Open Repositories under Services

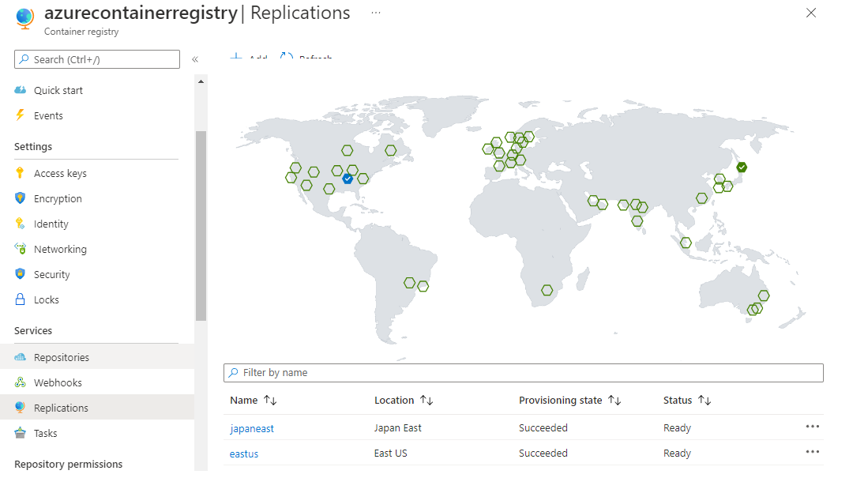[x=62, y=358]
